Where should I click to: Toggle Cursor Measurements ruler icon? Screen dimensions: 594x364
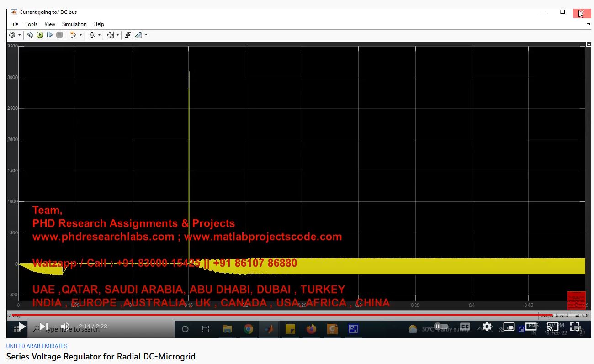(x=138, y=35)
